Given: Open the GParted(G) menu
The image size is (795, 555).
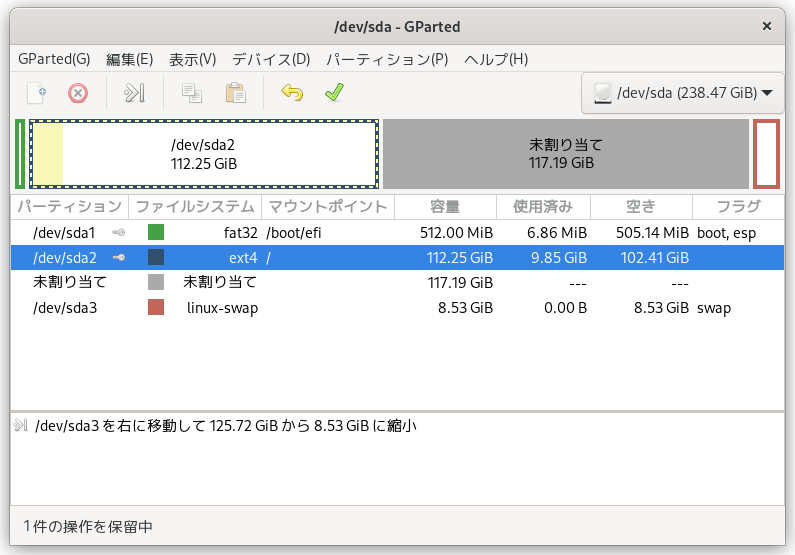Looking at the screenshot, I should coord(54,59).
